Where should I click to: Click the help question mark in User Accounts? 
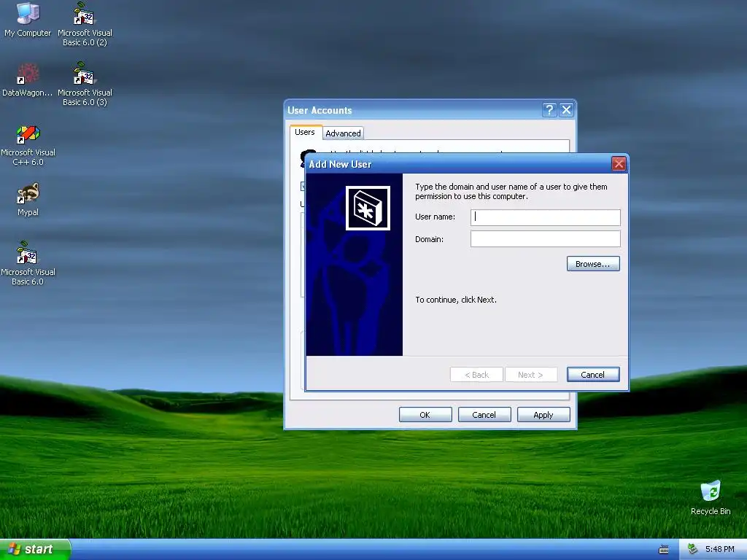[549, 110]
